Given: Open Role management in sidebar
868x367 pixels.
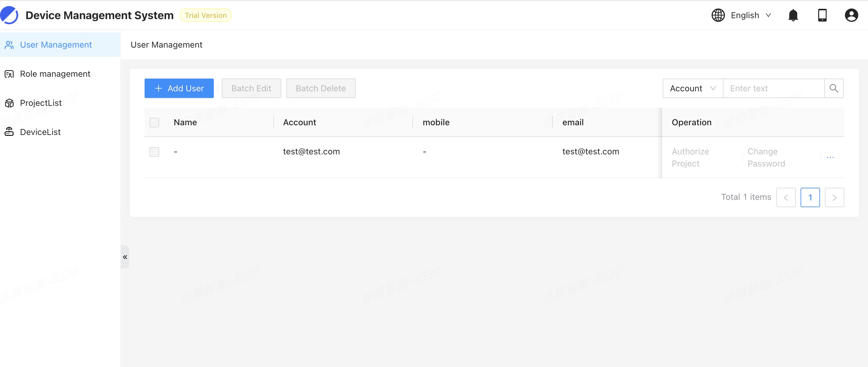Looking at the screenshot, I should pyautogui.click(x=60, y=74).
